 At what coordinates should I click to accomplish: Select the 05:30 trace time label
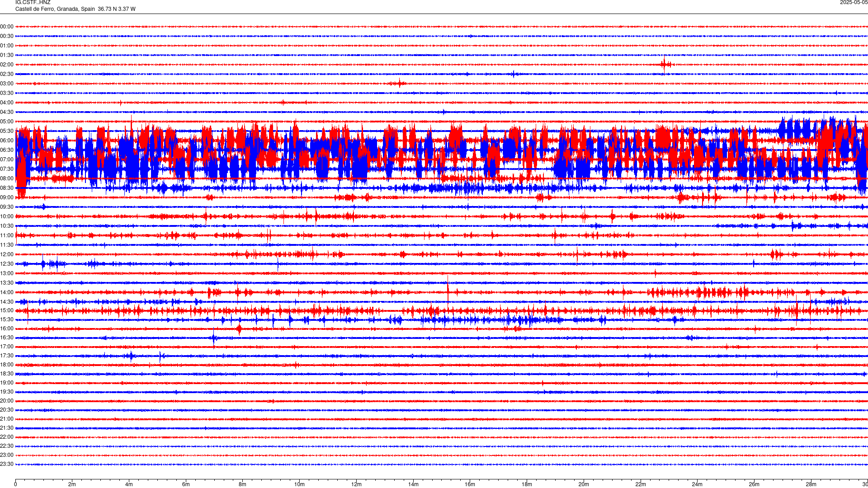point(7,131)
